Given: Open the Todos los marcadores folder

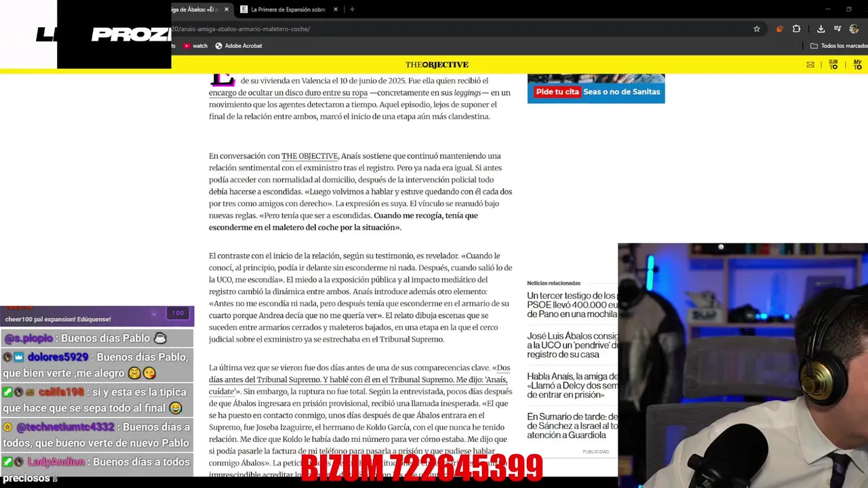Looking at the screenshot, I should point(839,46).
